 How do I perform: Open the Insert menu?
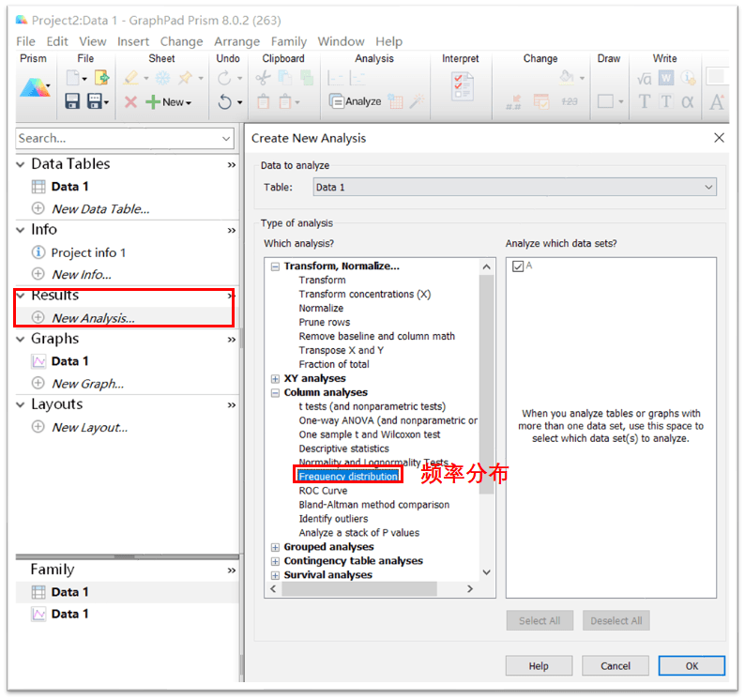[x=132, y=41]
